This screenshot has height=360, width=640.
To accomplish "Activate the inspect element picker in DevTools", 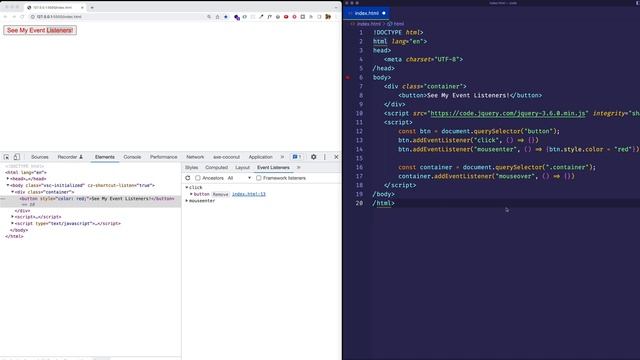I will pos(7,157).
